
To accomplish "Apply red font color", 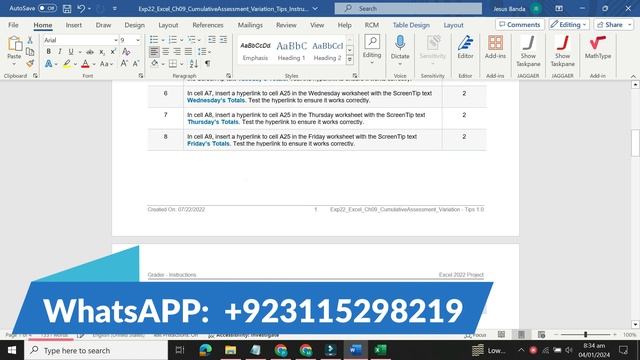I will (x=85, y=64).
